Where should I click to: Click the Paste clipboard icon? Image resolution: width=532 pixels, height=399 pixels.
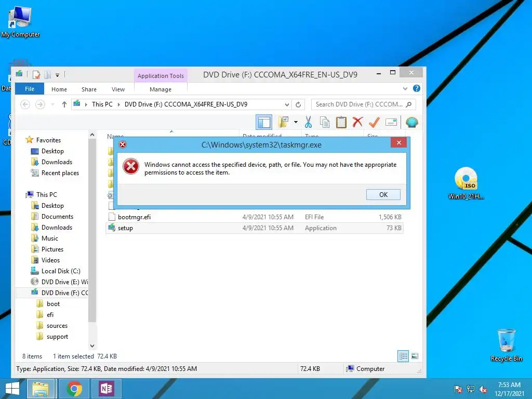point(341,122)
